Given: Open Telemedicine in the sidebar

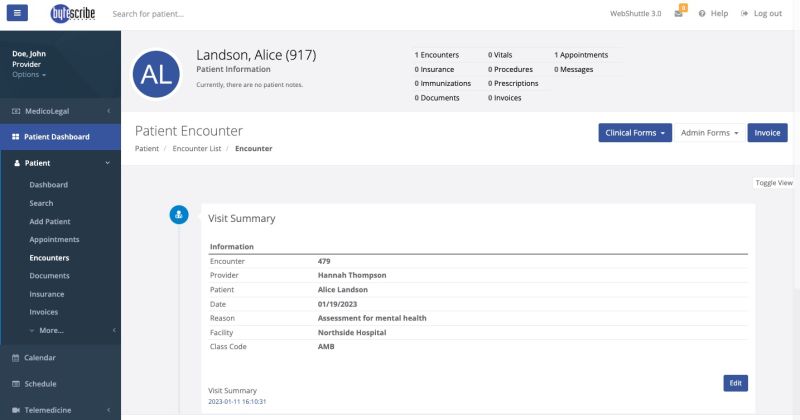Looking at the screenshot, I should pyautogui.click(x=50, y=409).
